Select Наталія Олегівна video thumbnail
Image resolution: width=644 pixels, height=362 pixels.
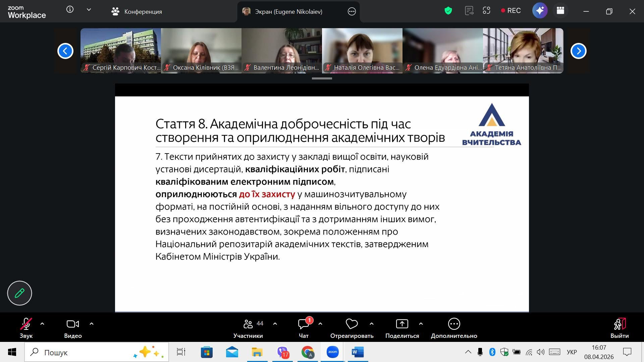tap(362, 51)
